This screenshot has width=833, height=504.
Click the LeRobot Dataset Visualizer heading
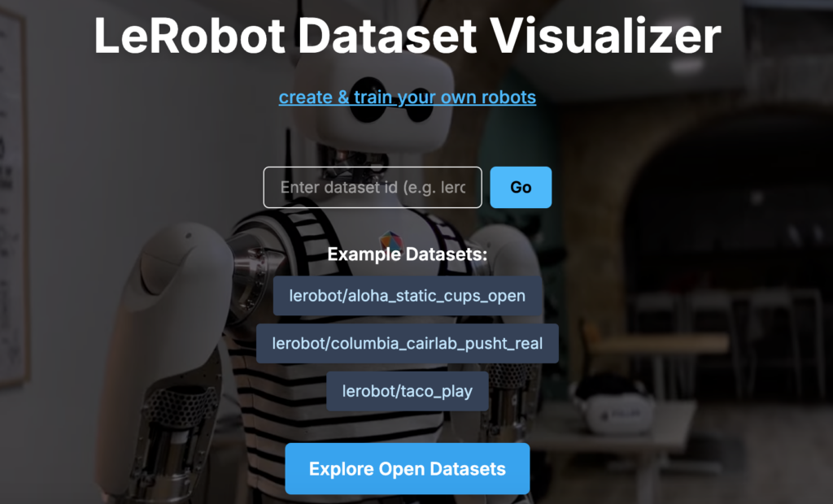tap(408, 36)
